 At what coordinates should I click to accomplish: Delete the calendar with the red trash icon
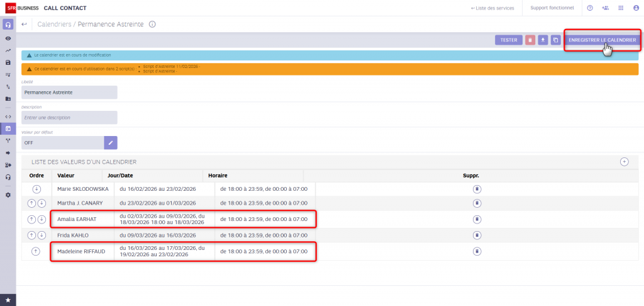tap(530, 40)
